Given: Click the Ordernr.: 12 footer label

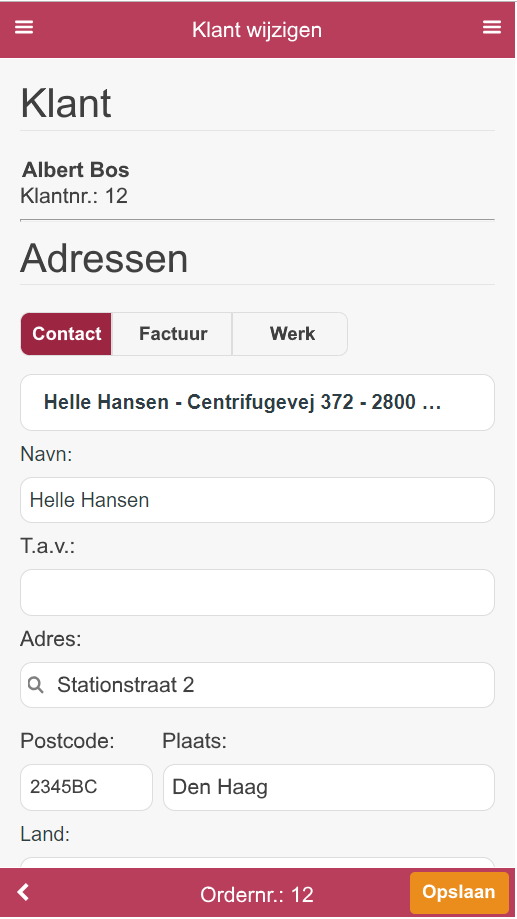Looking at the screenshot, I should click(257, 894).
